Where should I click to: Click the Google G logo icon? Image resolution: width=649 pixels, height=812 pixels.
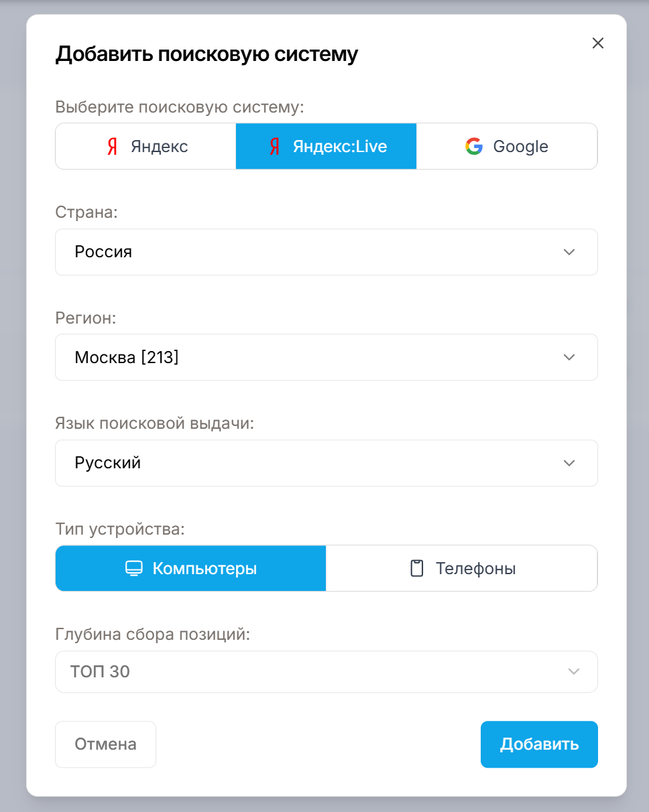click(x=474, y=147)
